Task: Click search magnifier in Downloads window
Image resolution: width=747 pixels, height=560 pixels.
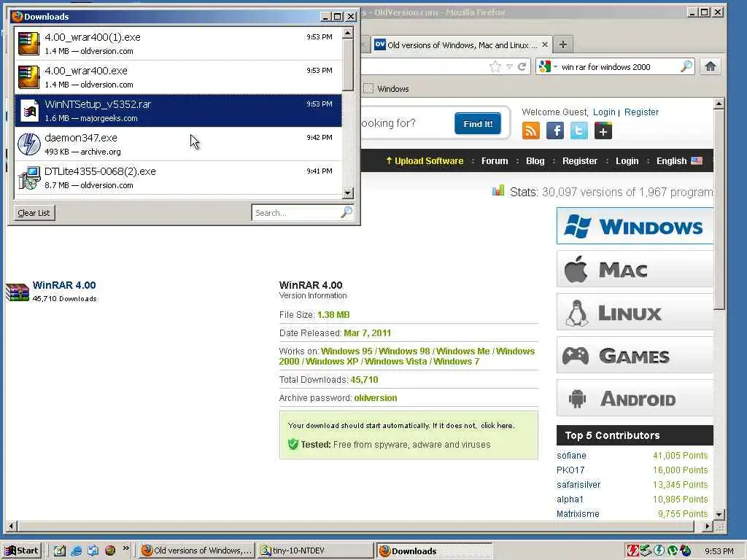Action: tap(347, 212)
